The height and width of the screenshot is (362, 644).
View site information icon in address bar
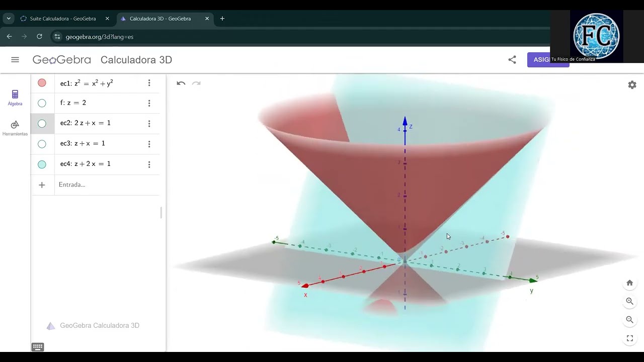[x=57, y=37]
